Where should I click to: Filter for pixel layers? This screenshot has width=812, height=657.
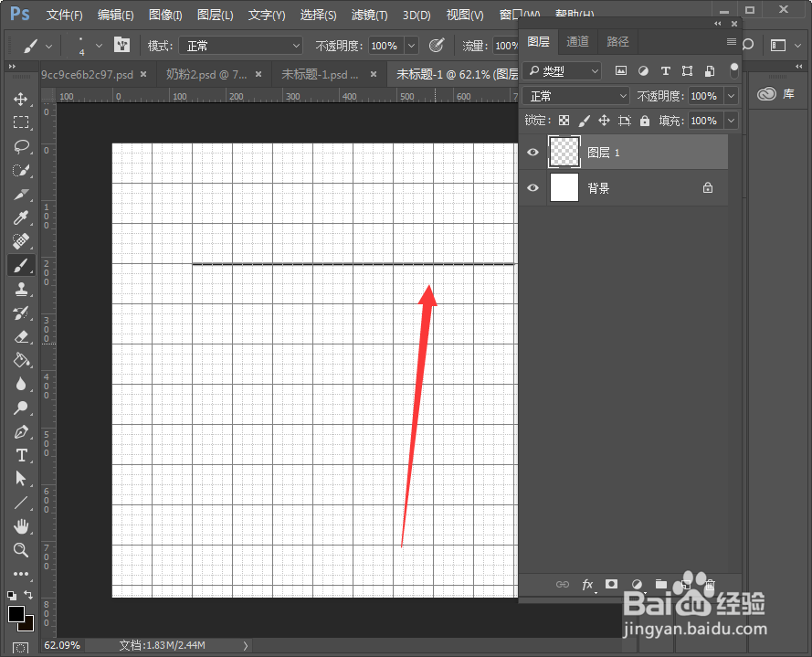(621, 70)
